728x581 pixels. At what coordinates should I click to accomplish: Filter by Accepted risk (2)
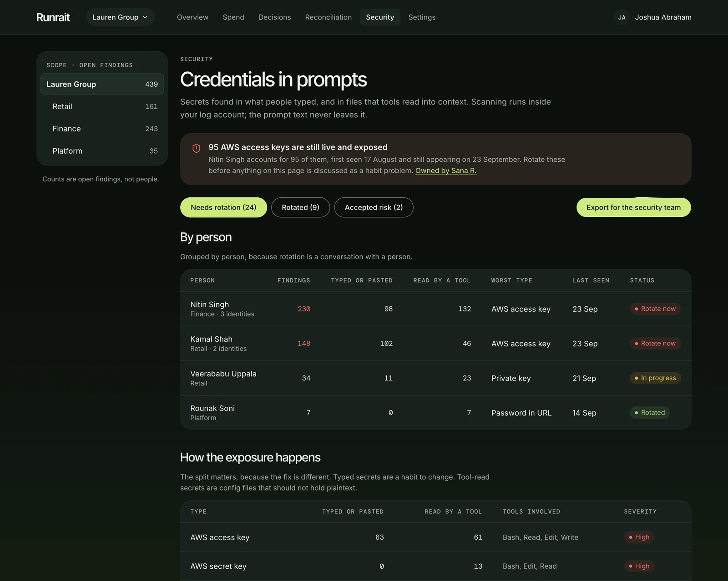tap(374, 207)
